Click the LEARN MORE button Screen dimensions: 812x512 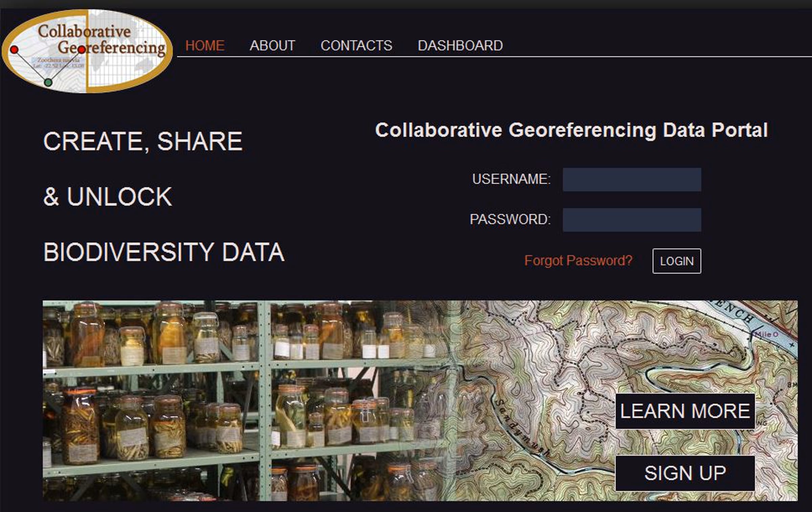click(x=685, y=411)
